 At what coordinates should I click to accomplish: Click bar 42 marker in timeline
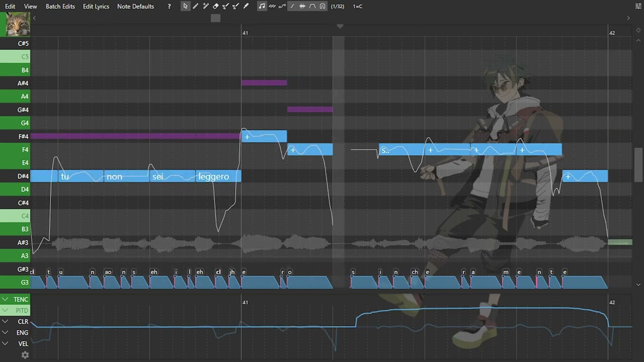(612, 33)
